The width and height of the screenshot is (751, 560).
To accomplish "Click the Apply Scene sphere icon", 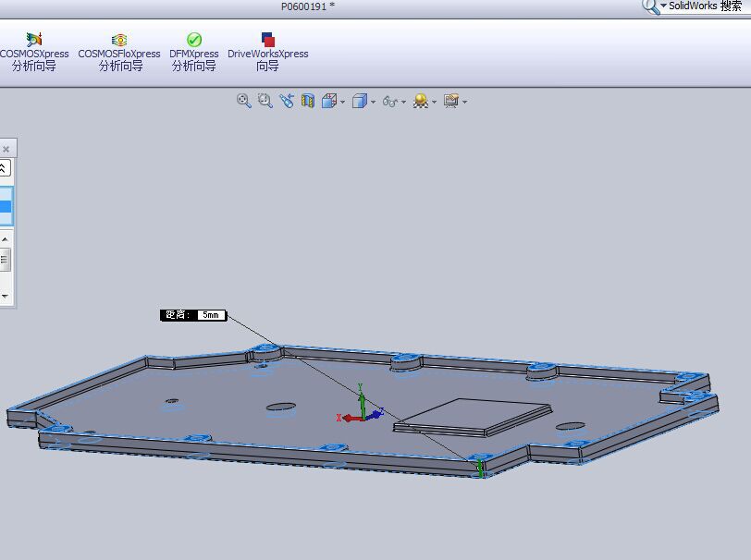I will (x=421, y=101).
